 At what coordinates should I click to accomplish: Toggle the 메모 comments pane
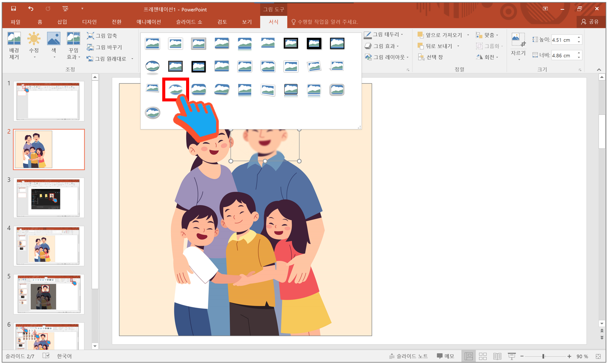point(445,356)
